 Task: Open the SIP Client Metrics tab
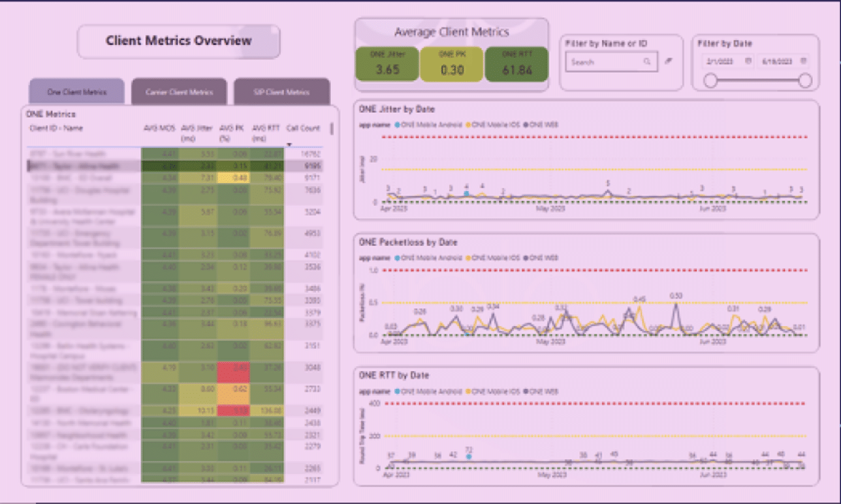click(x=281, y=92)
